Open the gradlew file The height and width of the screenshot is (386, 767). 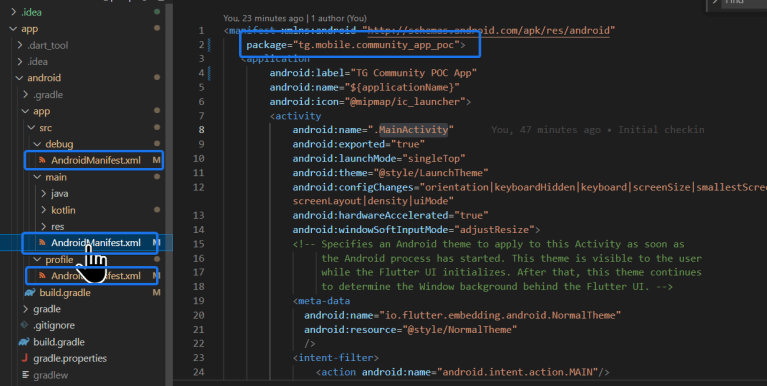(x=51, y=375)
